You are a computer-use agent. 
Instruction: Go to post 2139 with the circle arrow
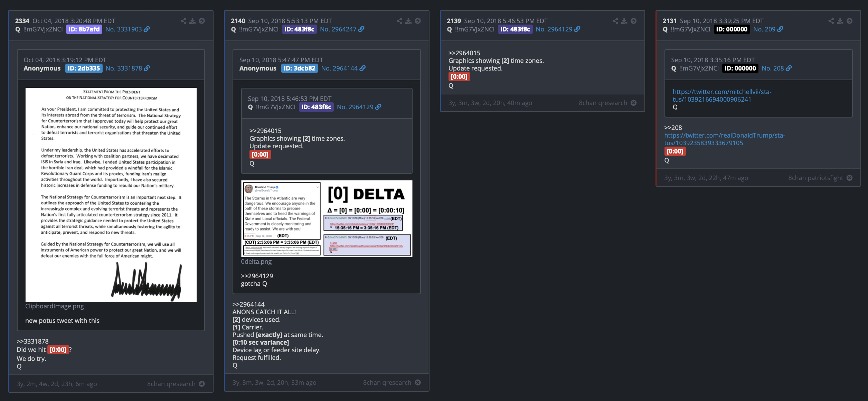point(633,21)
